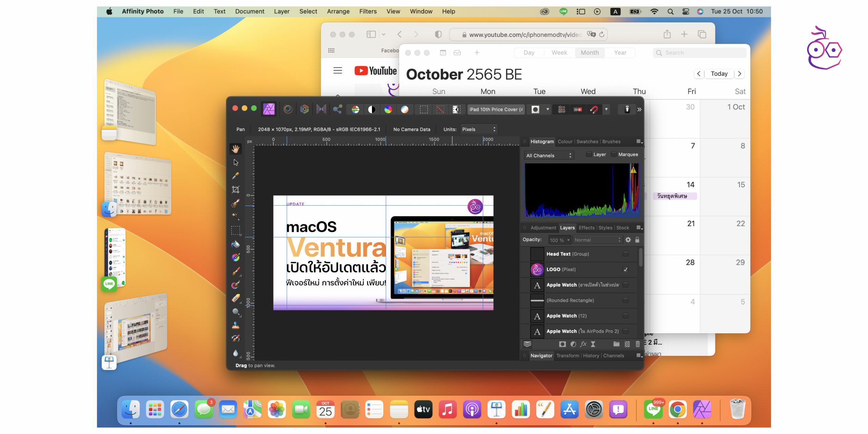The width and height of the screenshot is (868, 434).
Task: Open the Units Pixels dropdown
Action: 478,129
